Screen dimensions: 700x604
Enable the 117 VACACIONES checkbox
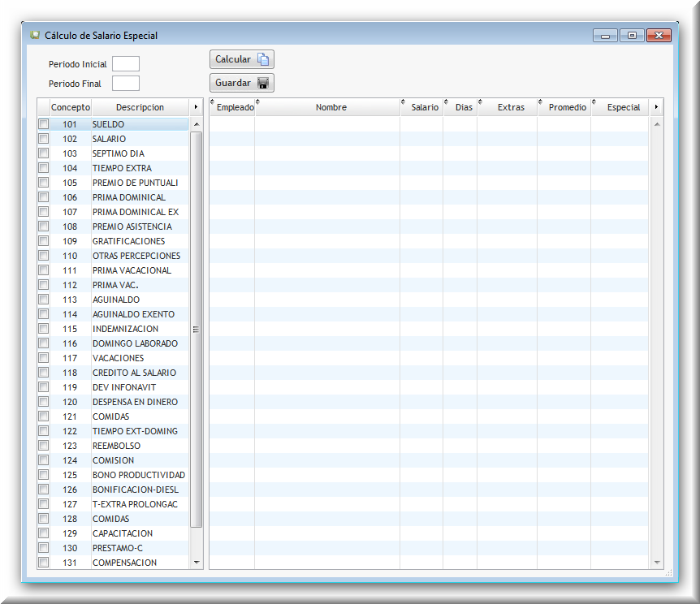click(x=43, y=358)
